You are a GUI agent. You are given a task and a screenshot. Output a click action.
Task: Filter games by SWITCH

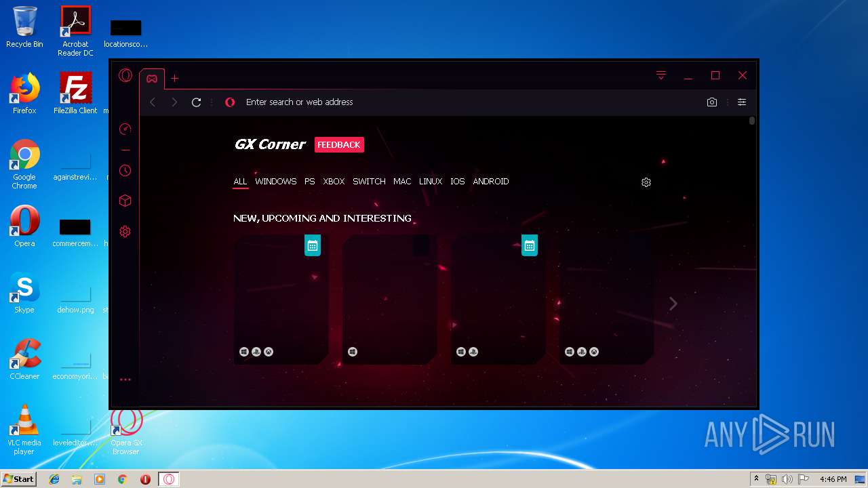pos(369,182)
